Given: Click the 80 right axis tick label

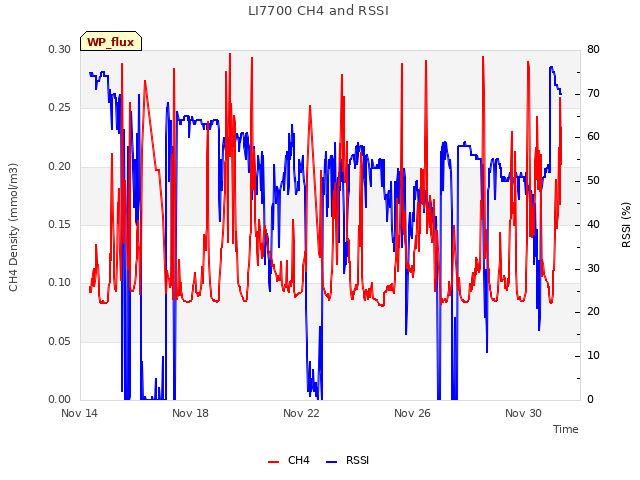Looking at the screenshot, I should click(593, 49).
